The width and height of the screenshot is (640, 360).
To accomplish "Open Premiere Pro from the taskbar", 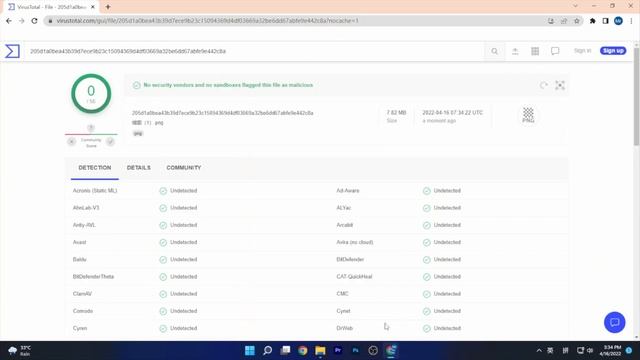I will tap(338, 350).
